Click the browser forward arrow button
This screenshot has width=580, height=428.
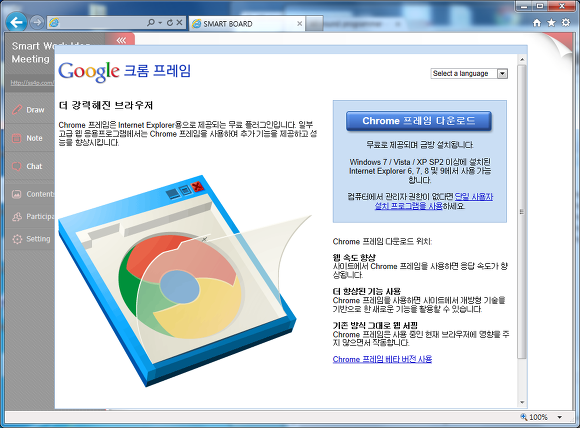click(37, 23)
